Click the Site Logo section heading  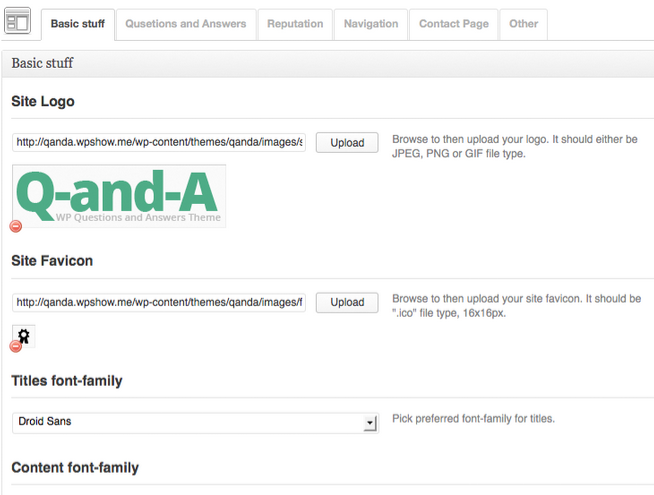click(x=43, y=101)
